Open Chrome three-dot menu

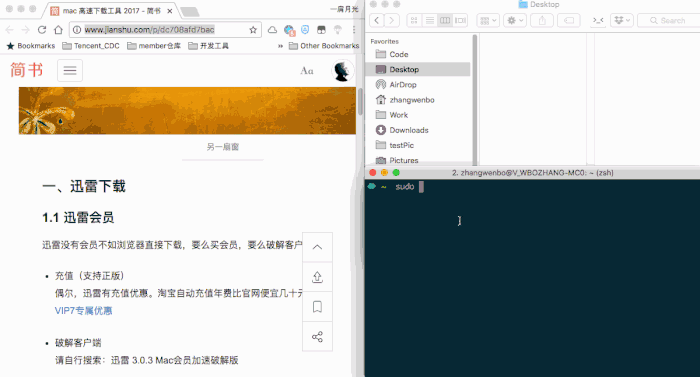(x=354, y=30)
